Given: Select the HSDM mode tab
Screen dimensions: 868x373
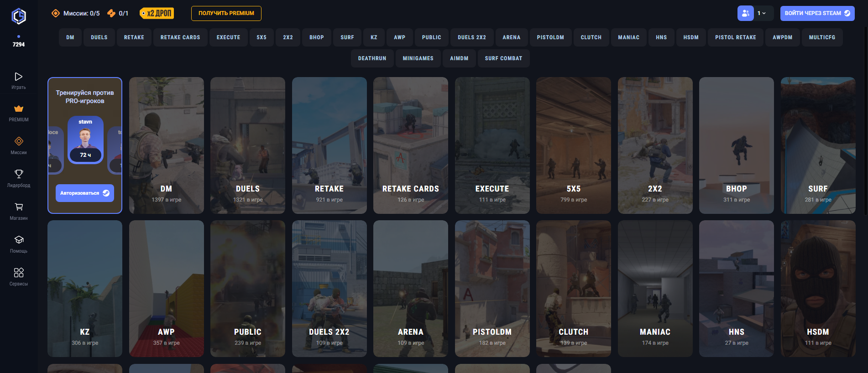Looking at the screenshot, I should click(691, 37).
